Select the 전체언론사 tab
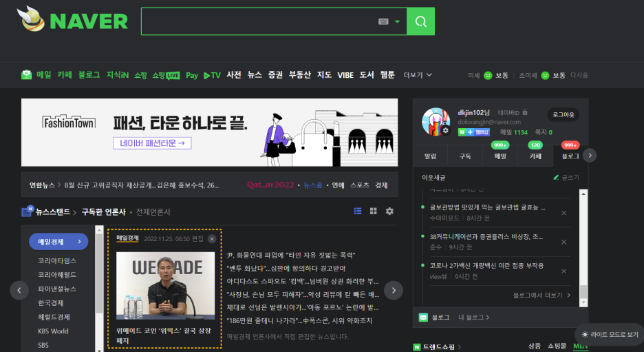 click(153, 211)
